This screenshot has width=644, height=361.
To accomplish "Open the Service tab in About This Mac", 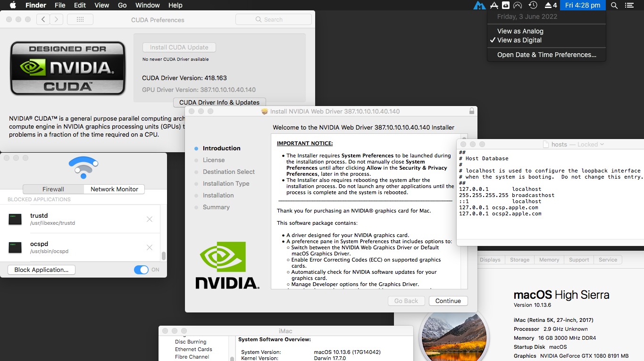I will pos(608,260).
